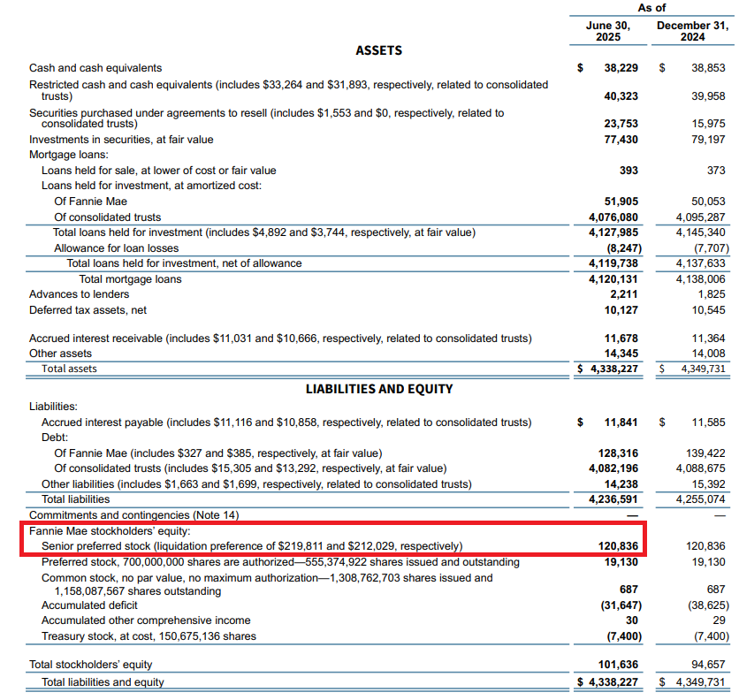Select investments value 79,197
Viewport: 739px width, 700px height.
point(708,140)
